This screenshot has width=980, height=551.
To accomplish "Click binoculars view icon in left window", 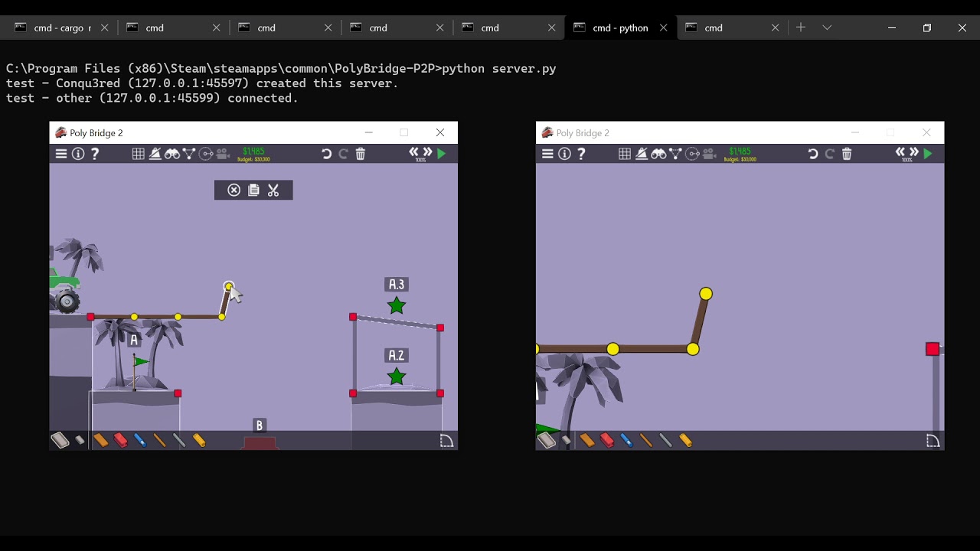I will point(172,154).
